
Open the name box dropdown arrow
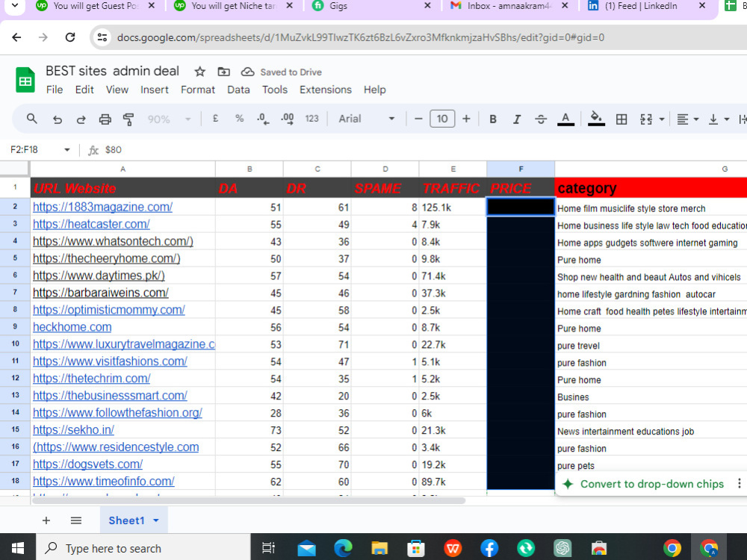point(67,149)
